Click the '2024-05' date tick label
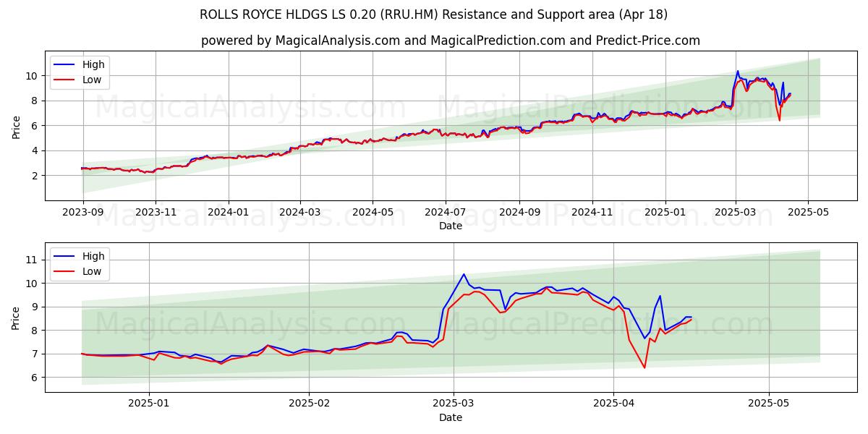The image size is (868, 434). point(373,213)
